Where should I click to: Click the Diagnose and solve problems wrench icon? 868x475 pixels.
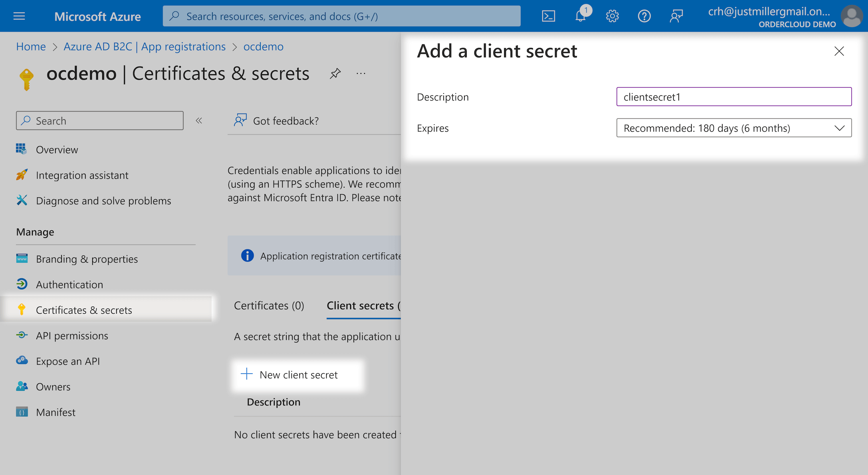22,200
